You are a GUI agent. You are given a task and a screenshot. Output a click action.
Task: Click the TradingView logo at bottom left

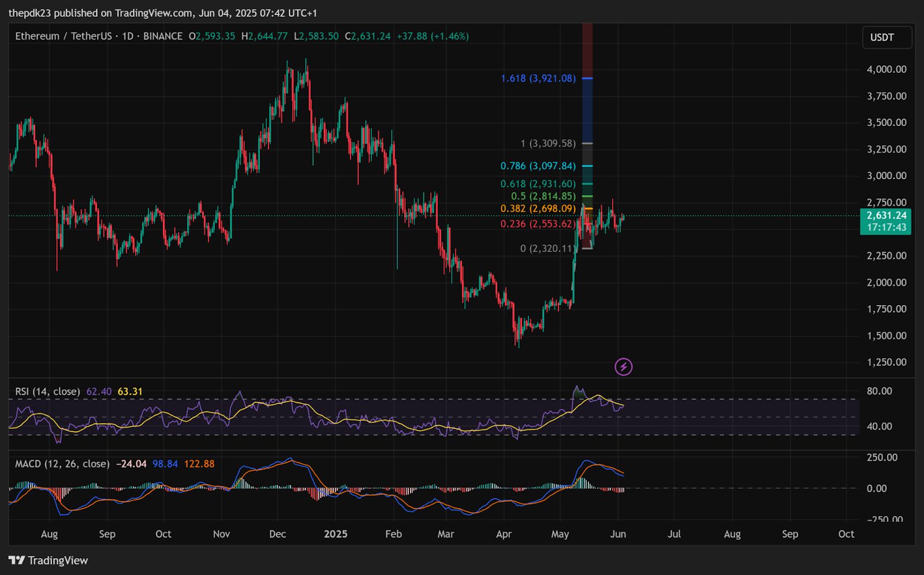pos(49,560)
